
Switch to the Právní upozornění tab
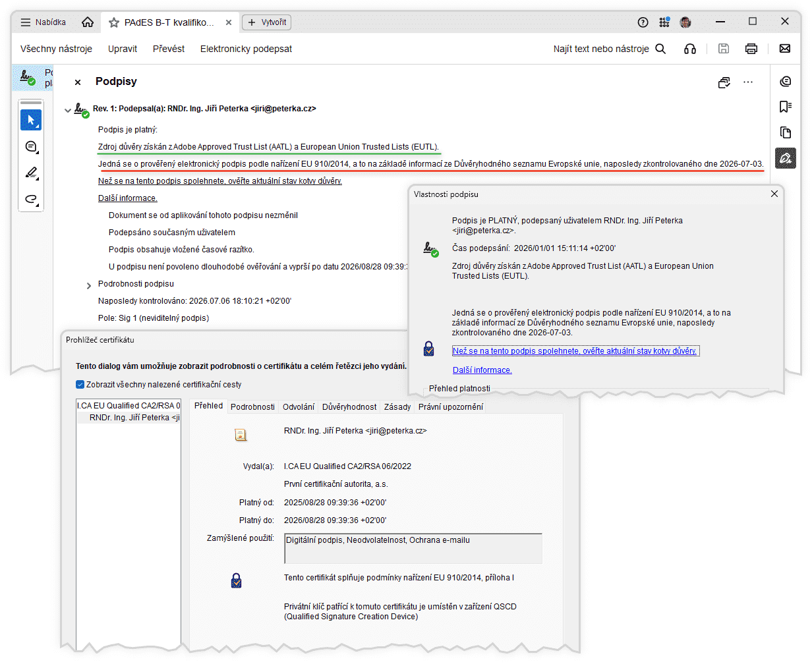(x=451, y=407)
